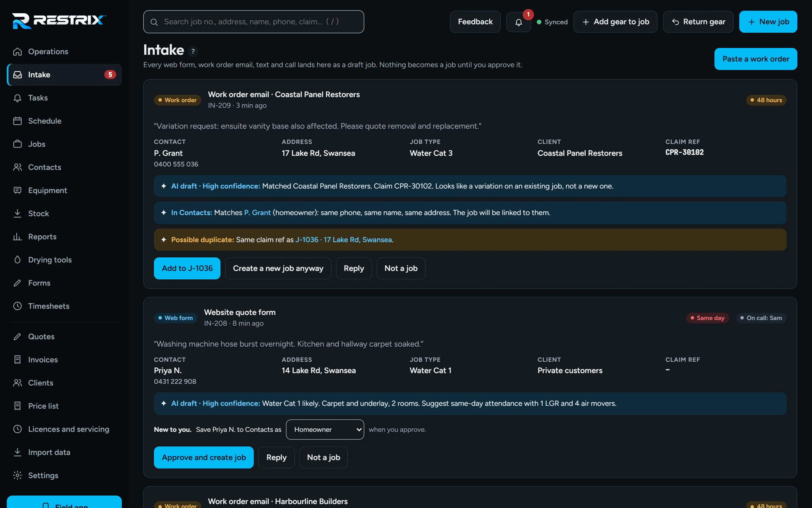Image resolution: width=812 pixels, height=508 pixels.
Task: Click the On call: Sam badge
Action: click(x=761, y=318)
